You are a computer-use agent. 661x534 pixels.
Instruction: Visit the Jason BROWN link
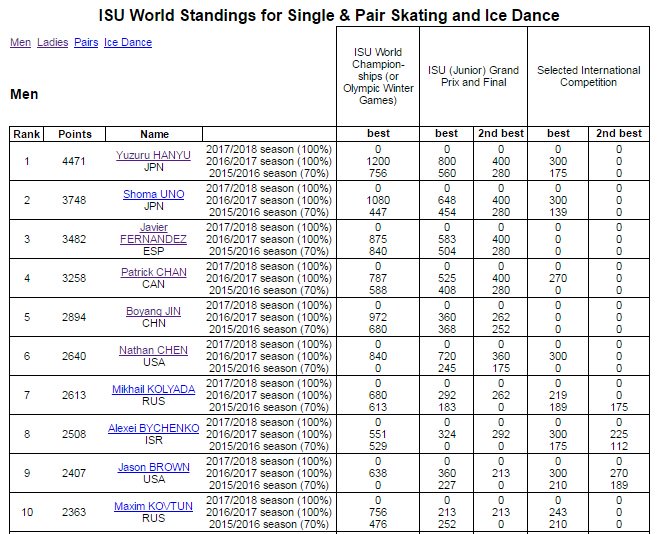[154, 467]
